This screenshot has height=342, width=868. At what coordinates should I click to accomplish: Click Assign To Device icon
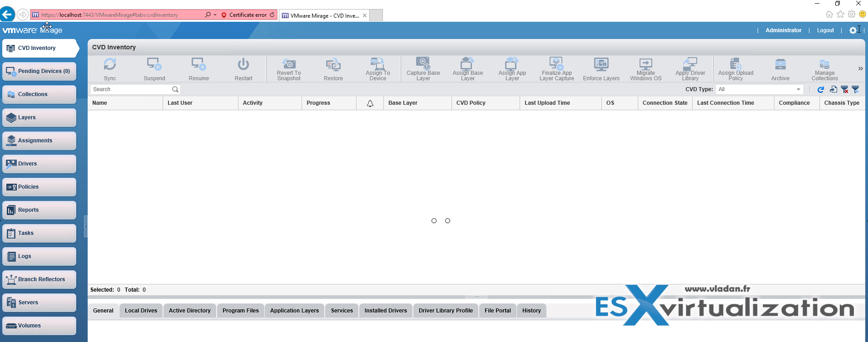pos(377,63)
